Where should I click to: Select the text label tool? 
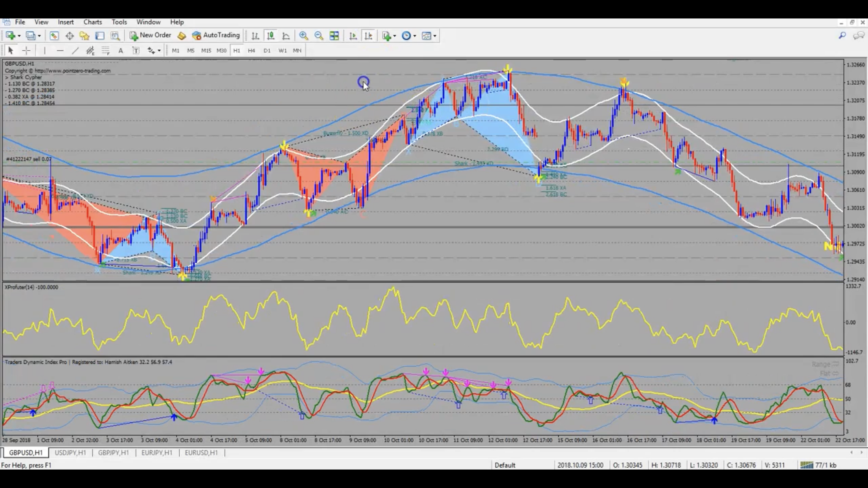click(x=136, y=50)
